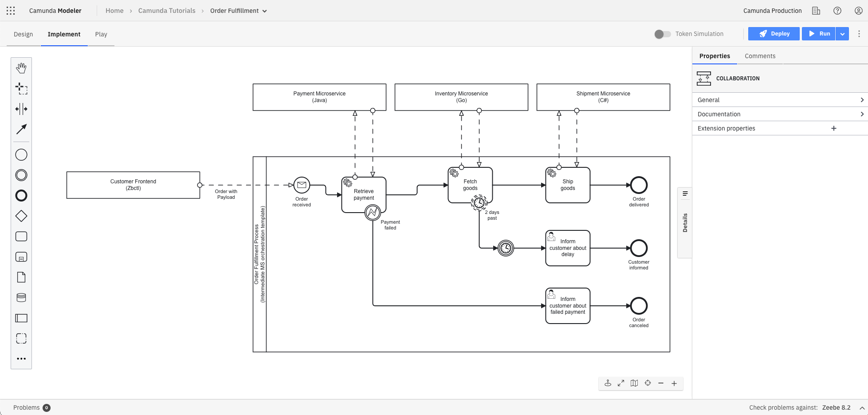Screen dimensions: 868x415
Task: Select the Customer informed end event
Action: (639, 248)
